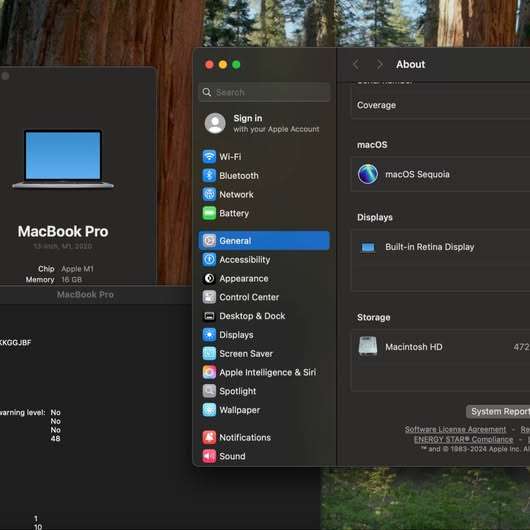Click the Macintosh HD drive icon

point(368,346)
